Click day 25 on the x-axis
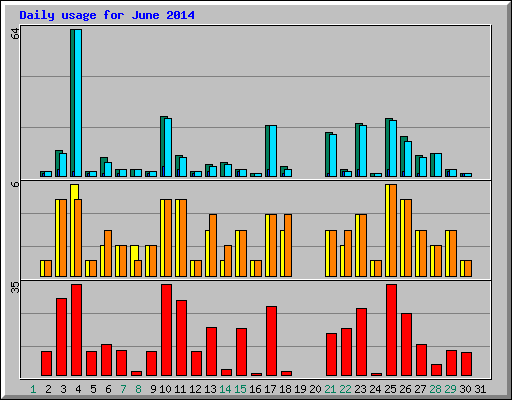 tap(390, 389)
